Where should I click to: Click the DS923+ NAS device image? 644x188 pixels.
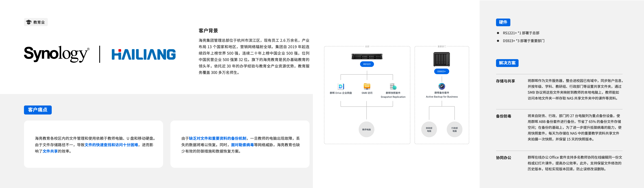441,59
